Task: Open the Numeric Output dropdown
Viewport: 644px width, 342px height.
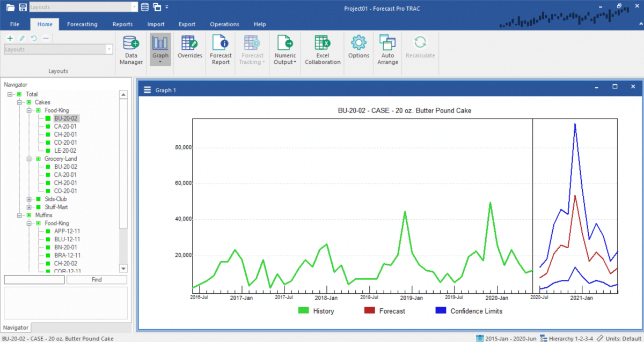Action: pos(285,59)
